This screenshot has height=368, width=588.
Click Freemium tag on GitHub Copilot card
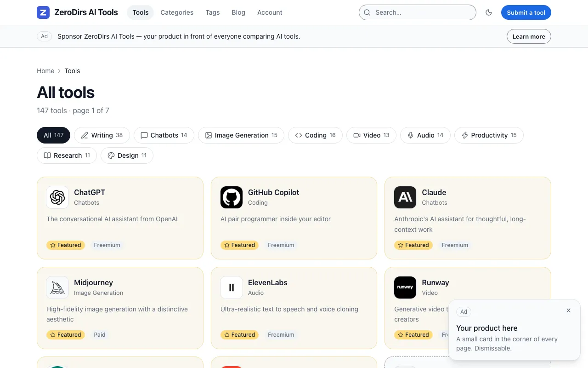pyautogui.click(x=281, y=245)
